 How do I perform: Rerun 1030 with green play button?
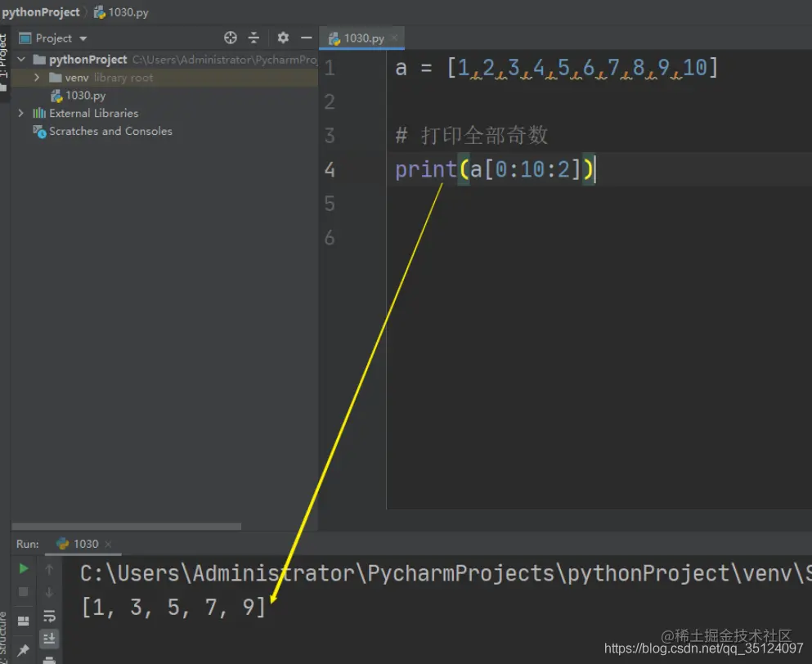click(x=23, y=568)
